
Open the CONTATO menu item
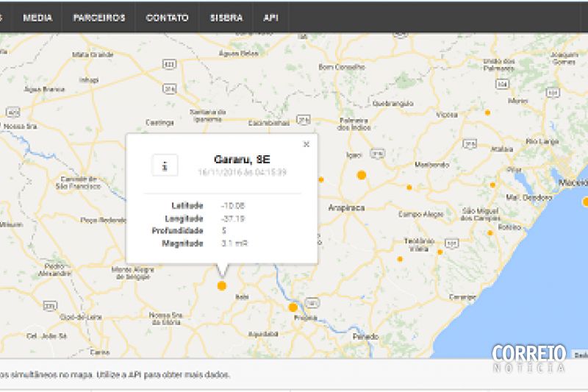tap(167, 18)
